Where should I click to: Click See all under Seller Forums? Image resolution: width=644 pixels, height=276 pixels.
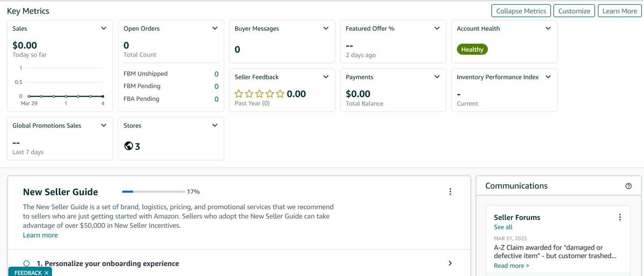[x=503, y=227]
